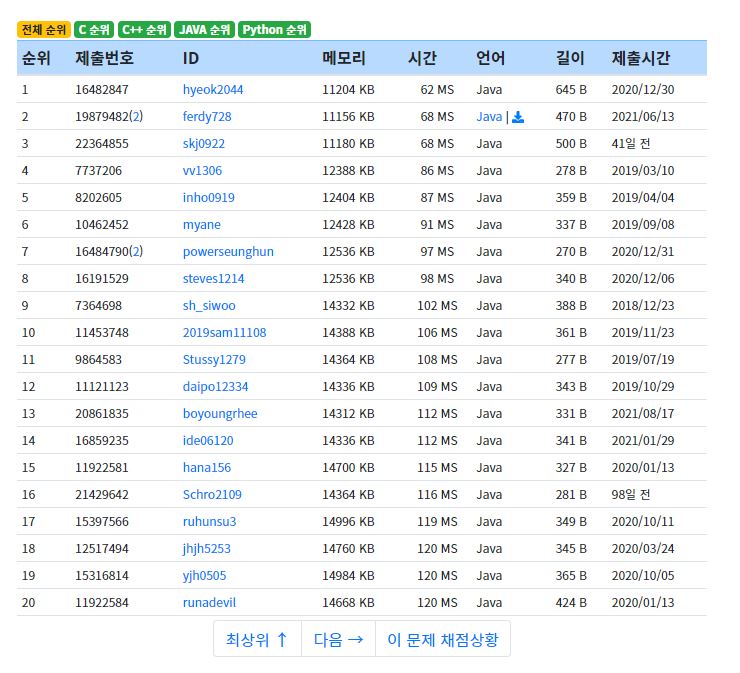This screenshot has height=673, width=740.
Task: Click the 시간 column header
Action: coord(422,58)
